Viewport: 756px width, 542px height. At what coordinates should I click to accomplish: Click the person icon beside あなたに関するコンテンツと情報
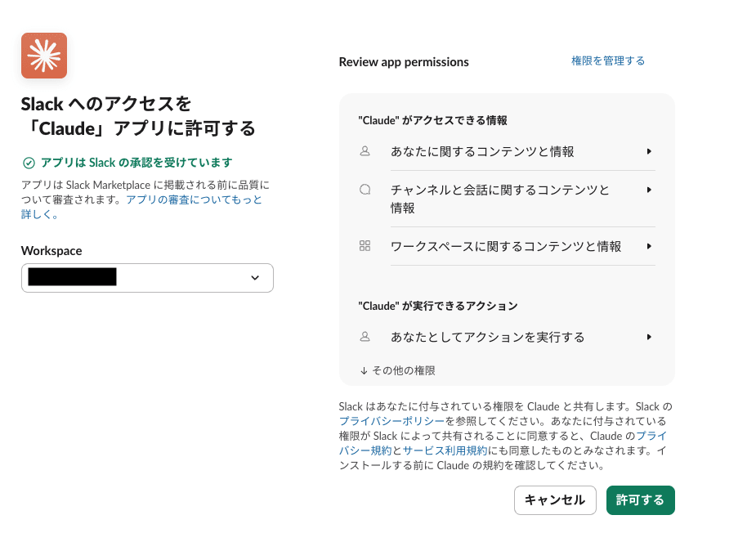pos(365,151)
